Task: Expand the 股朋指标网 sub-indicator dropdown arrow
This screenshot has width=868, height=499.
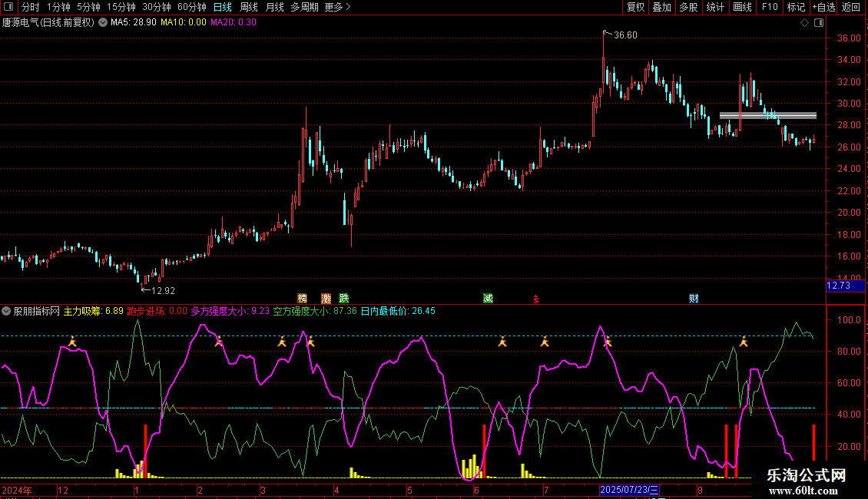Action: 6,312
